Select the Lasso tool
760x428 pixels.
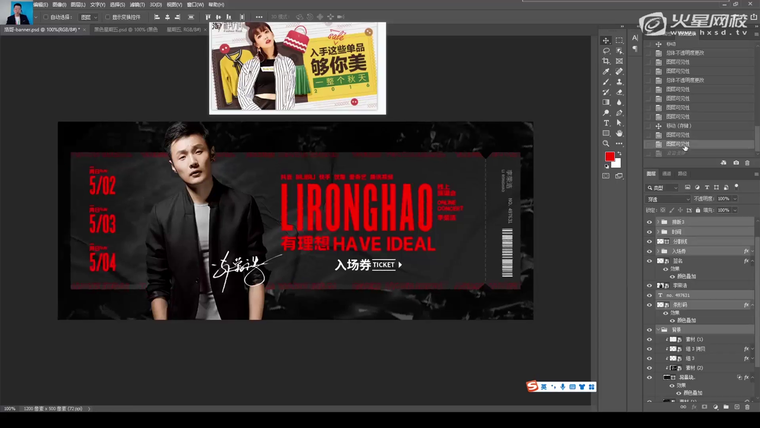606,51
